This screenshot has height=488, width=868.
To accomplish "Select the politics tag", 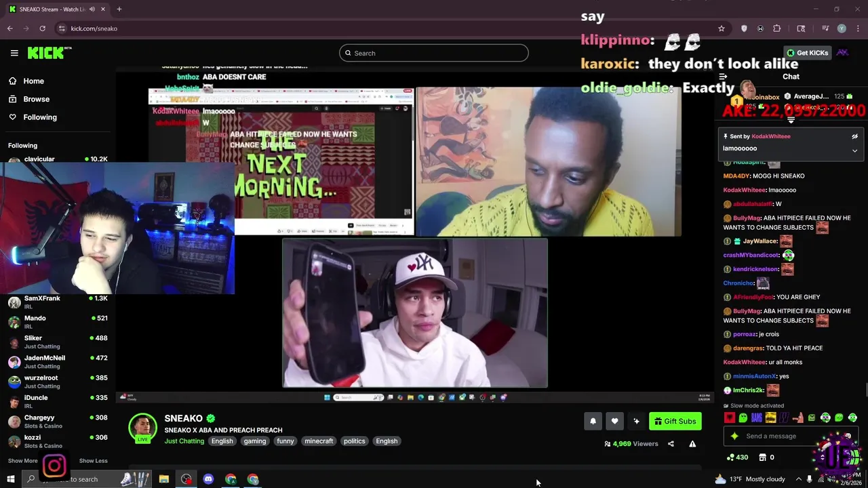I will point(354,441).
